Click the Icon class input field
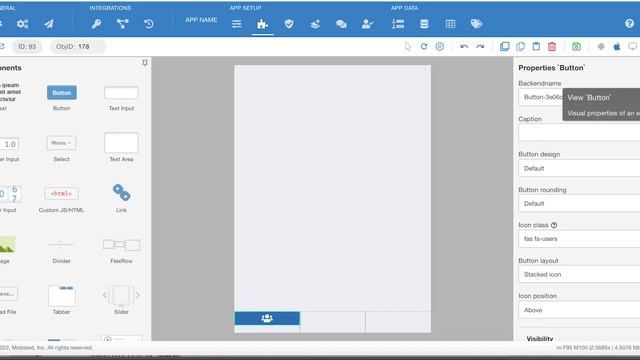The width and height of the screenshot is (640, 360). 579,239
